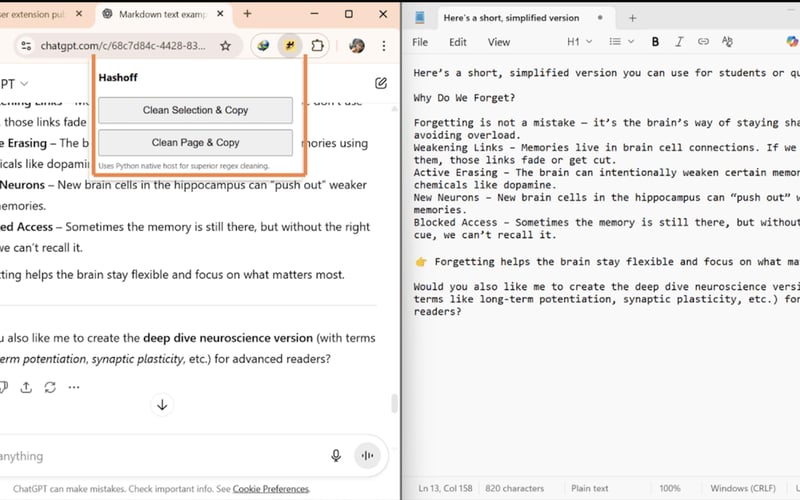
Task: Open the ChatGPT model selector chevron
Action: [x=24, y=84]
